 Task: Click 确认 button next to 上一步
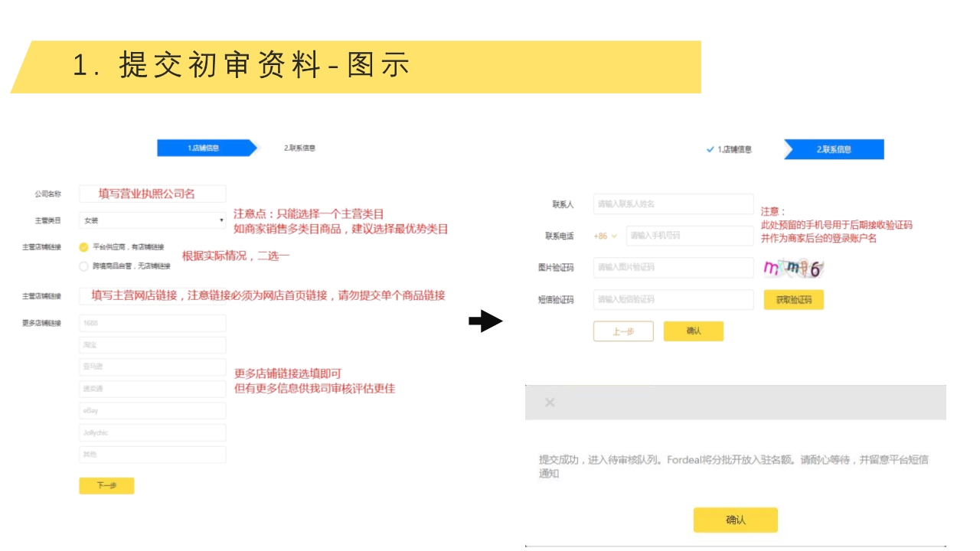pos(693,331)
